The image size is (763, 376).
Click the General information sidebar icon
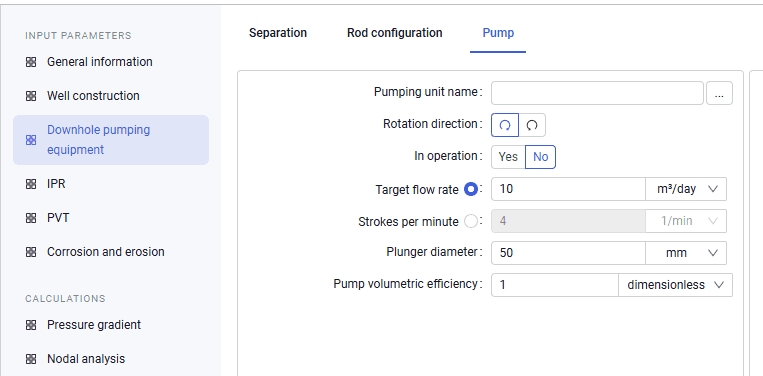(31, 62)
